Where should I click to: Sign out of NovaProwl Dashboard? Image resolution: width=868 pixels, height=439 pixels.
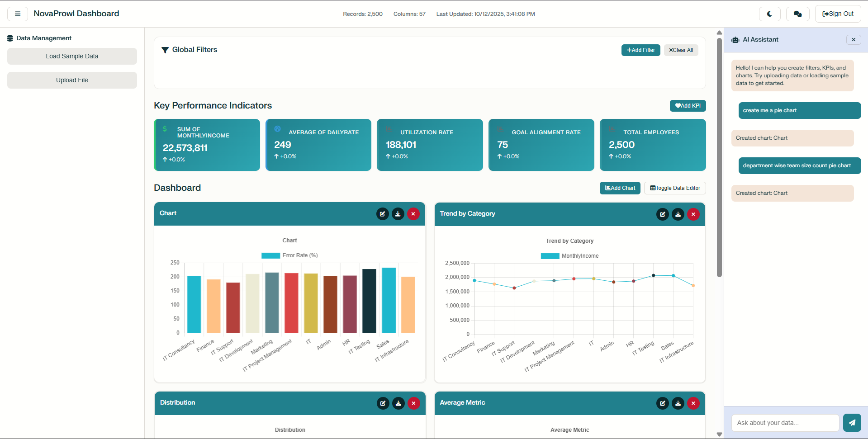point(837,14)
